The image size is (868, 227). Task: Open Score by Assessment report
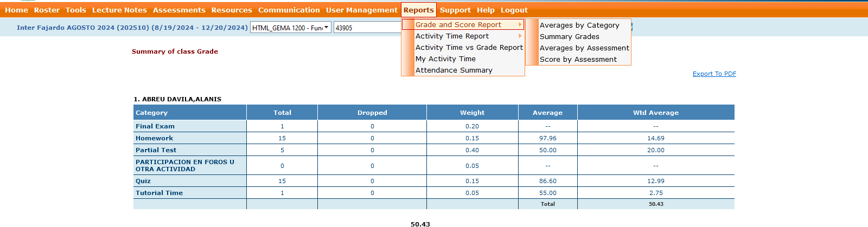point(578,60)
